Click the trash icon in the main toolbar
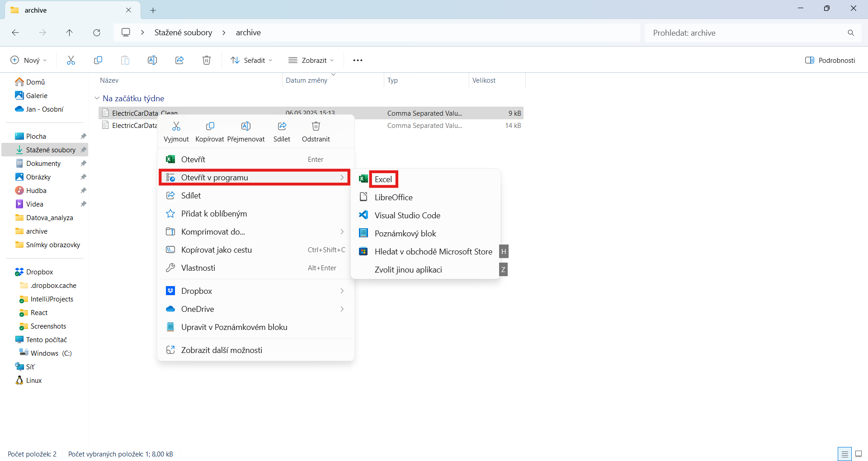The height and width of the screenshot is (461, 868). pos(206,60)
